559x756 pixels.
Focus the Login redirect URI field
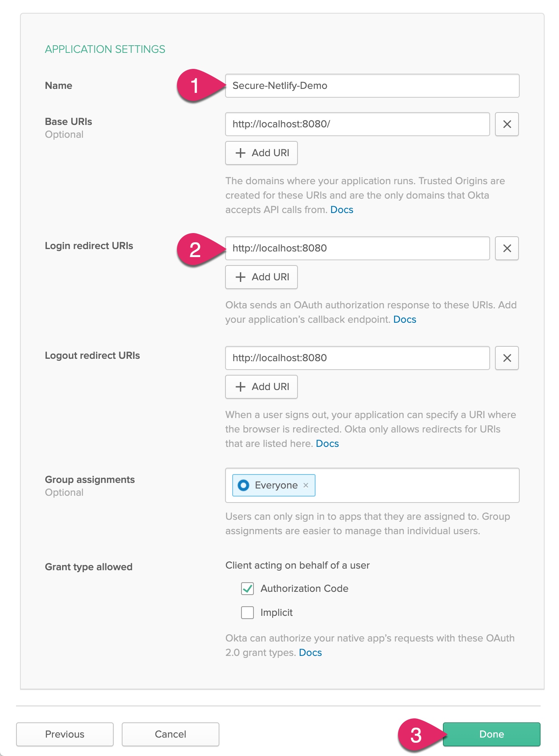click(357, 248)
